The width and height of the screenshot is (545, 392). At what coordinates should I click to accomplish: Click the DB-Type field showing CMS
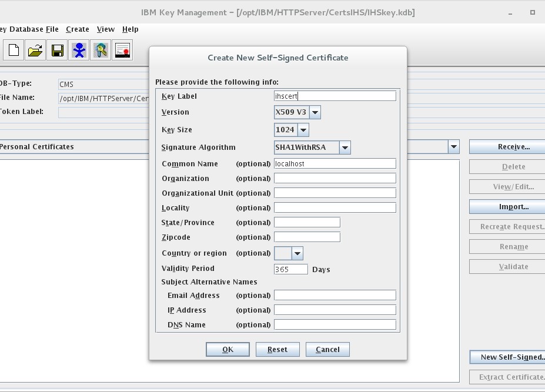click(x=104, y=84)
